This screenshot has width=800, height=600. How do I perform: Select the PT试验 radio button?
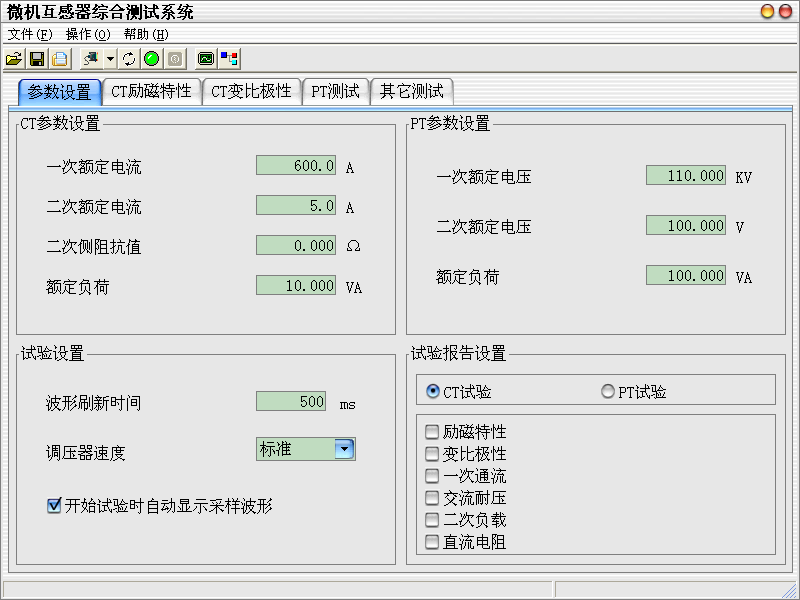coord(608,392)
